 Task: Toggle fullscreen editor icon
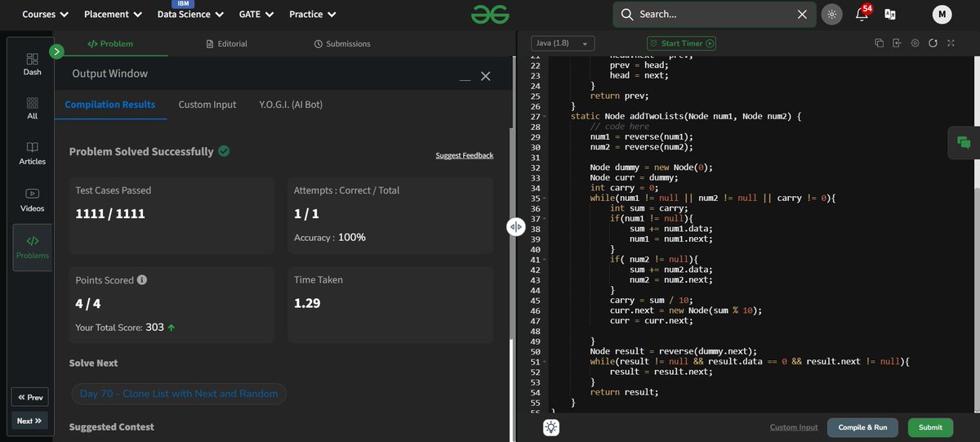[x=951, y=43]
